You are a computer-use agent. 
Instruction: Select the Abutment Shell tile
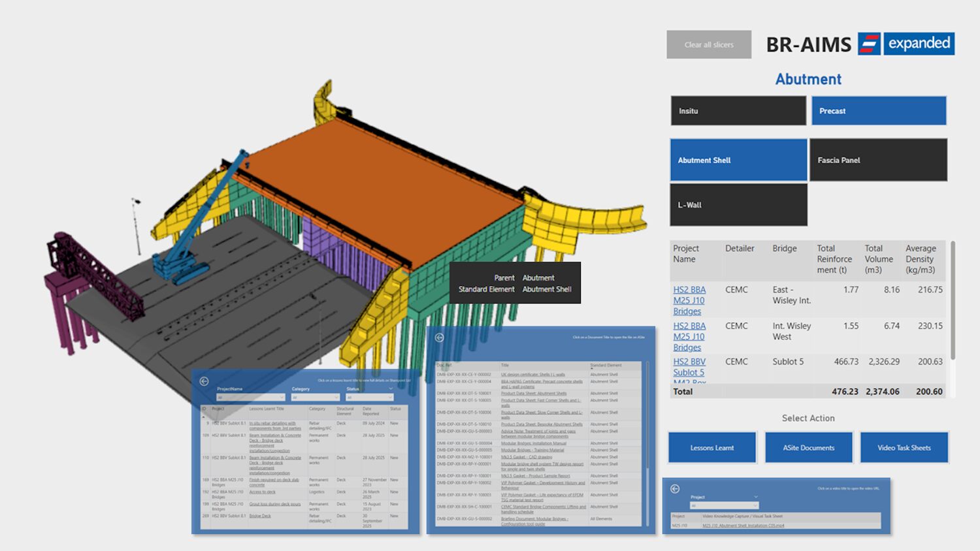[x=738, y=160]
